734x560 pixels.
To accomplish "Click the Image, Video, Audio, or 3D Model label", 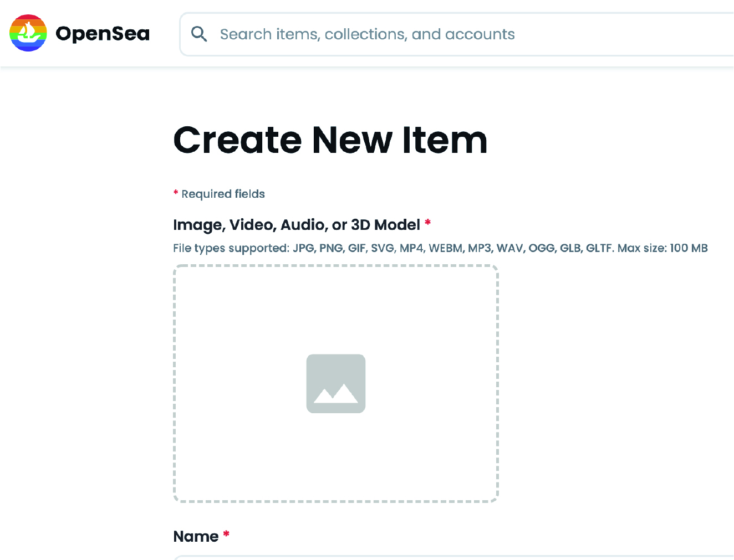I will point(296,225).
